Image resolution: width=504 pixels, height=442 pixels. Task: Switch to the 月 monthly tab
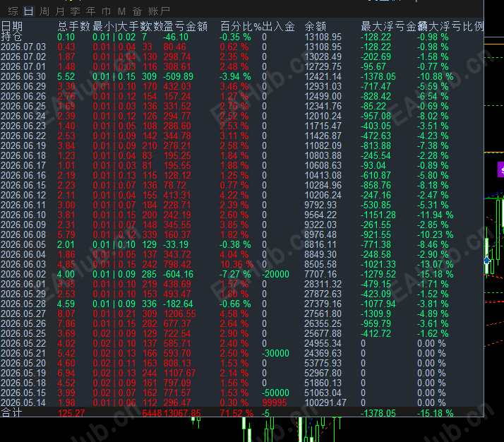[60, 11]
